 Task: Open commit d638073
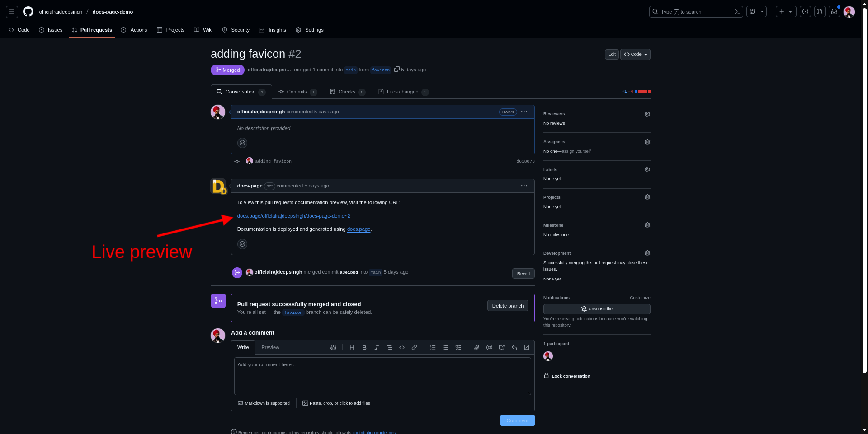(525, 161)
